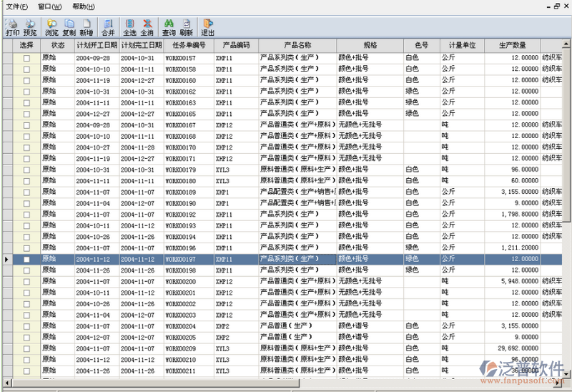The width and height of the screenshot is (572, 392).
Task: Click the 浏览 (Browse) toolbar icon
Action: pos(51,27)
